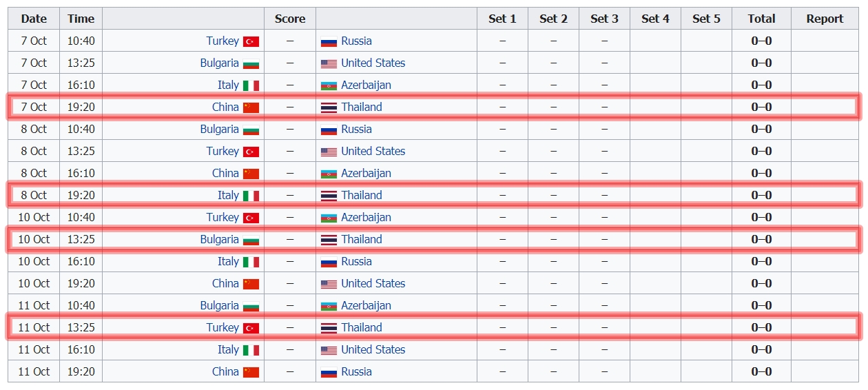Follow Italy link in 10 Oct 16:10 match
This screenshot has height=390, width=868.
tap(228, 262)
